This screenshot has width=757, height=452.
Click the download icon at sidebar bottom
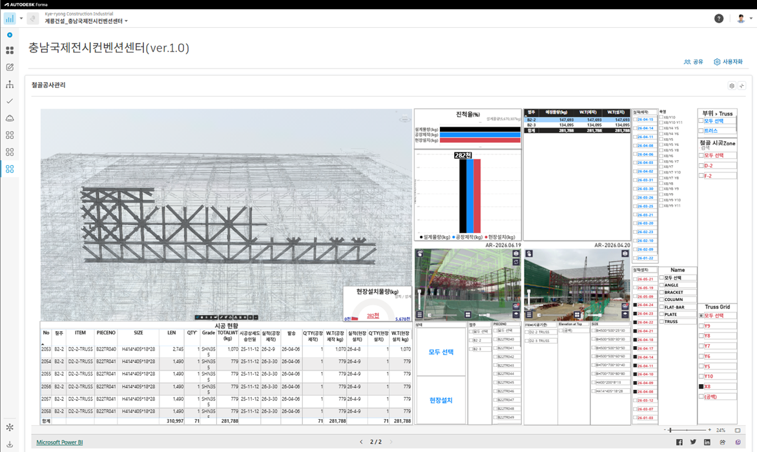pyautogui.click(x=10, y=444)
